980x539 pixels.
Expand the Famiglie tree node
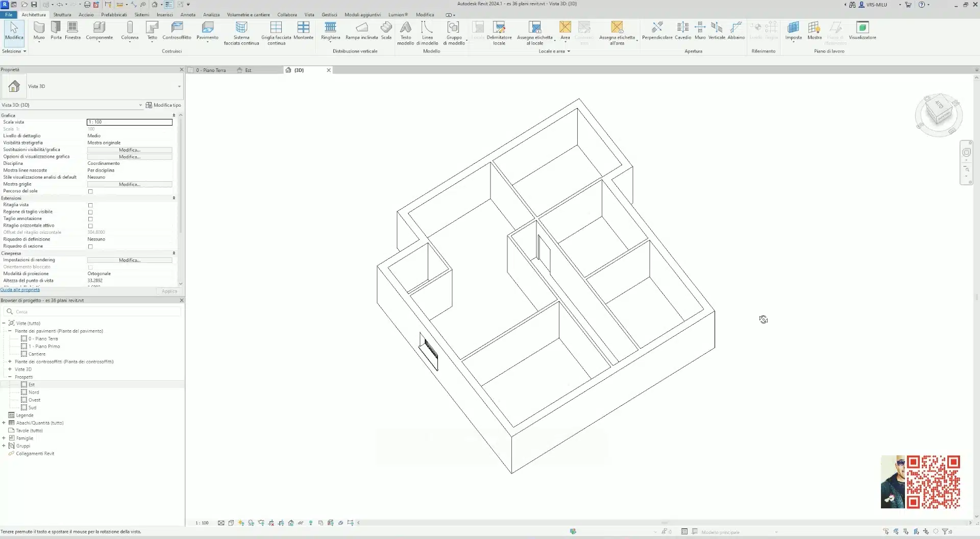point(4,438)
